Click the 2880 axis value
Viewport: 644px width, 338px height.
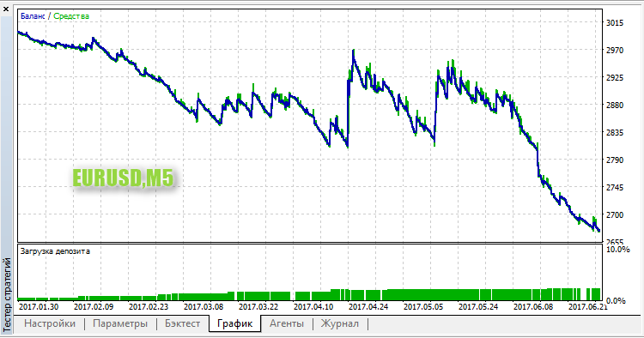pyautogui.click(x=615, y=105)
